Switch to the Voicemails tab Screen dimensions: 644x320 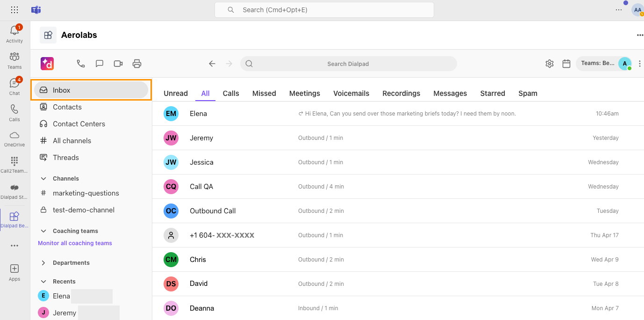(351, 93)
